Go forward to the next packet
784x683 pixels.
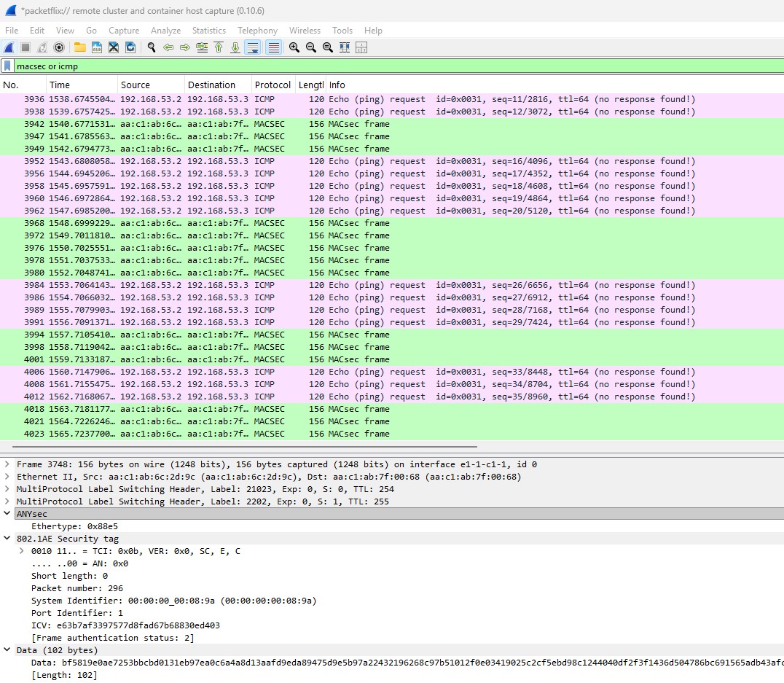(185, 47)
